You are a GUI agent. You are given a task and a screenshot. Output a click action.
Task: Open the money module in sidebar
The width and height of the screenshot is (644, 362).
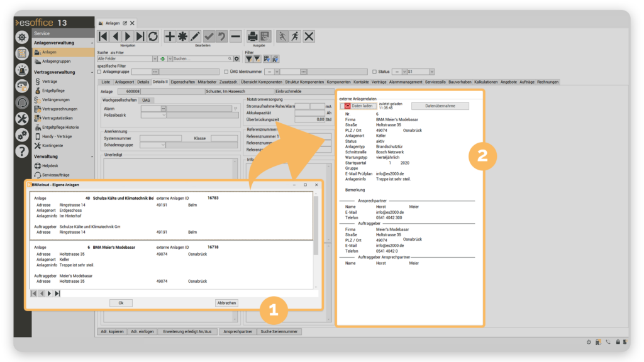[22, 85]
